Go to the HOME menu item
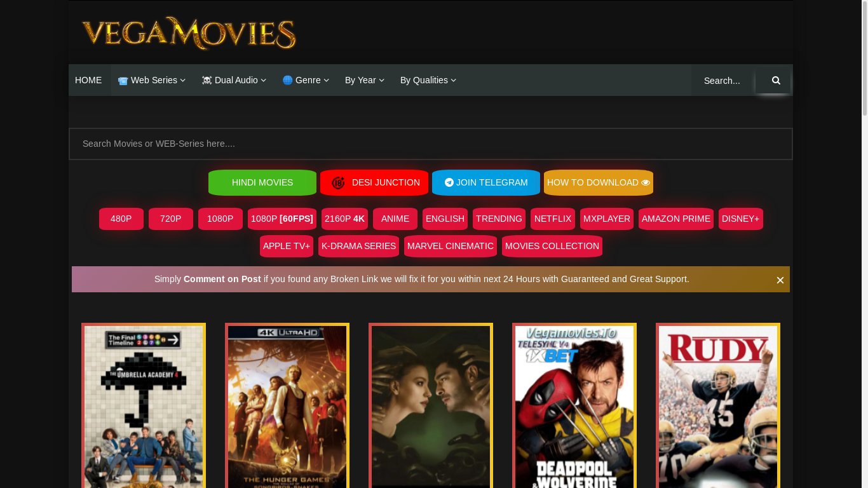 click(88, 80)
